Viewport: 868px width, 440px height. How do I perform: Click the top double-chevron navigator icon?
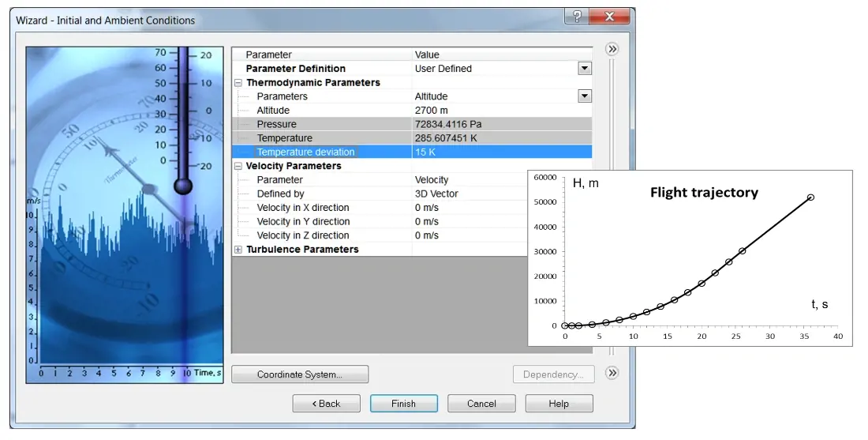(x=612, y=49)
